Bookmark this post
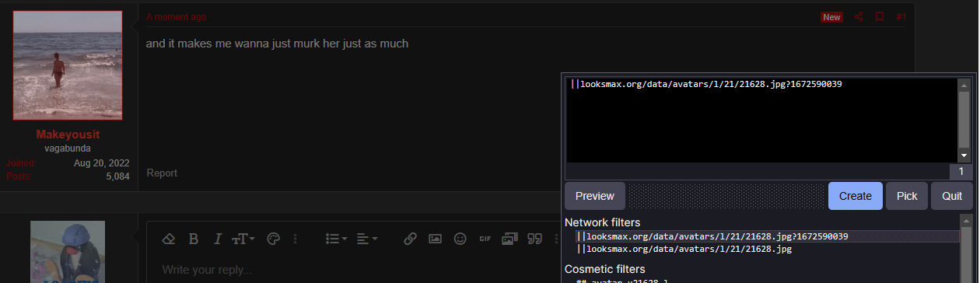 pyautogui.click(x=880, y=17)
